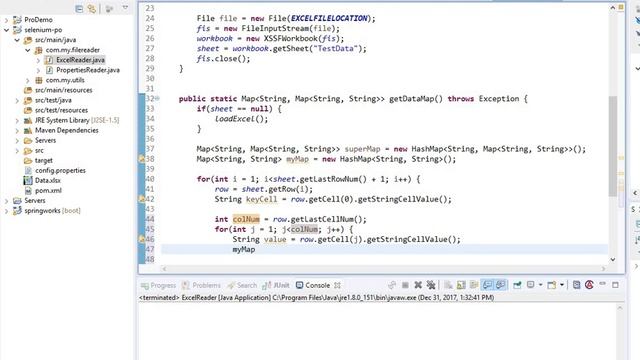Click Open Console icon
Image resolution: width=640 pixels, height=360 pixels.
pos(551,285)
